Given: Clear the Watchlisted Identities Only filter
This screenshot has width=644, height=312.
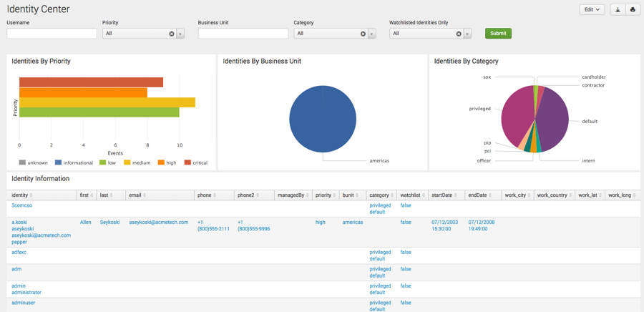Looking at the screenshot, I should coord(459,34).
